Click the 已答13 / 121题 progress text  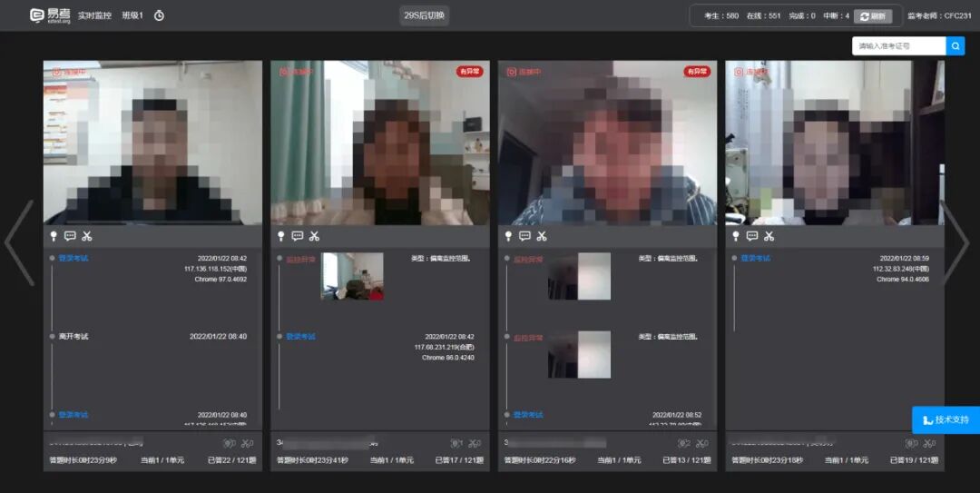tap(687, 460)
